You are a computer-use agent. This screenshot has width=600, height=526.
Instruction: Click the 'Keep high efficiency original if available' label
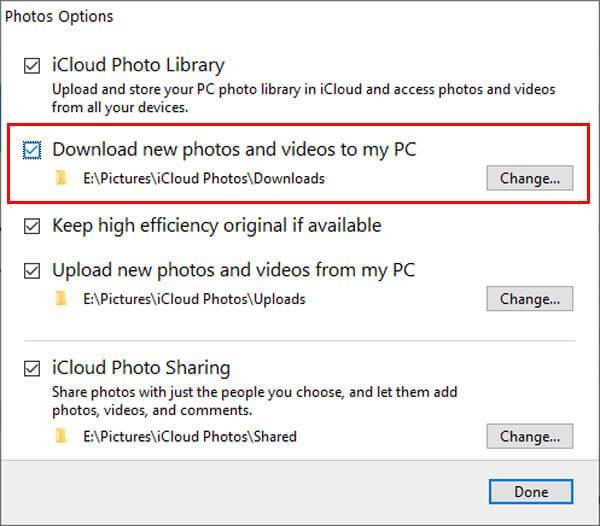click(216, 225)
